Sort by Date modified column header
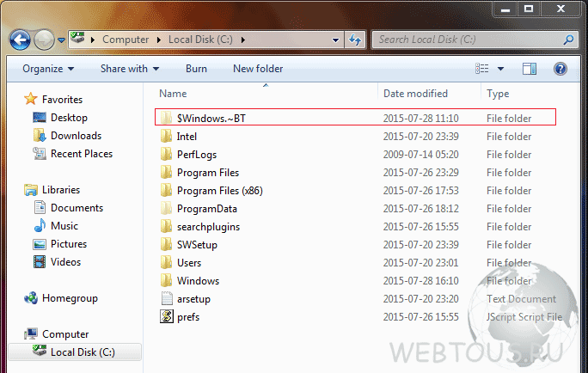This screenshot has height=373, width=588. click(415, 94)
